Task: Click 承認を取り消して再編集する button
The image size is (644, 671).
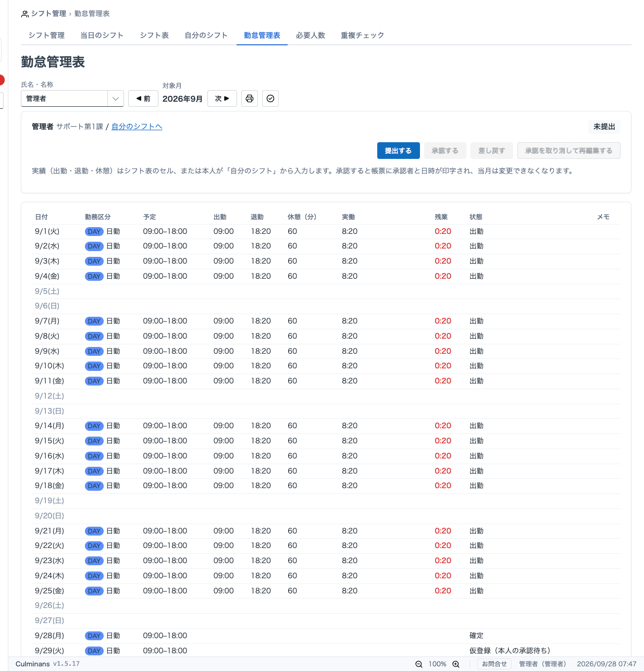Action: click(569, 151)
